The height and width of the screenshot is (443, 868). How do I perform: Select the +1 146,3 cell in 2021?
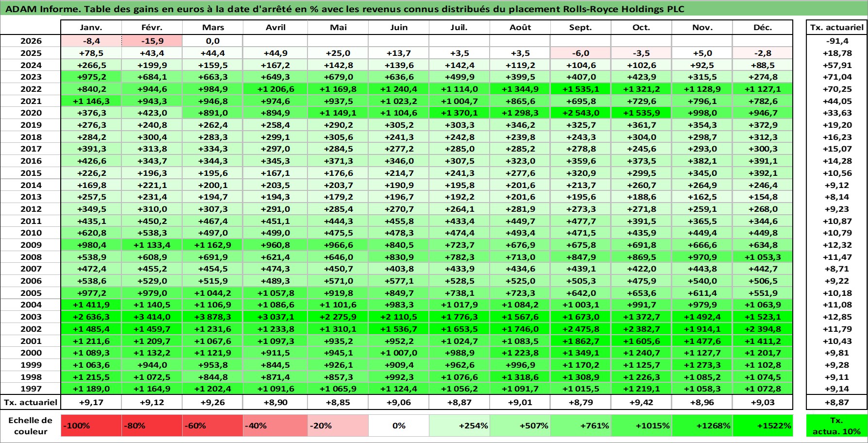[91, 101]
